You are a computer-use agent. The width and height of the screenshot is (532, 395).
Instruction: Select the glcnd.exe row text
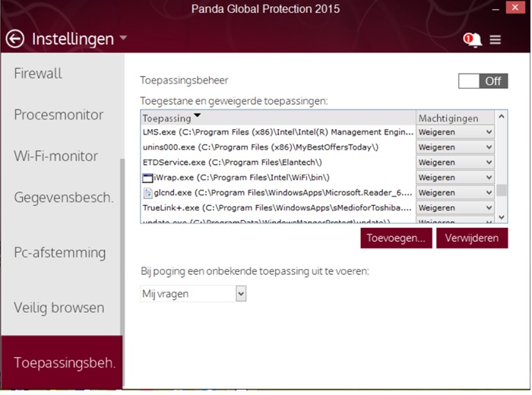[x=283, y=193]
